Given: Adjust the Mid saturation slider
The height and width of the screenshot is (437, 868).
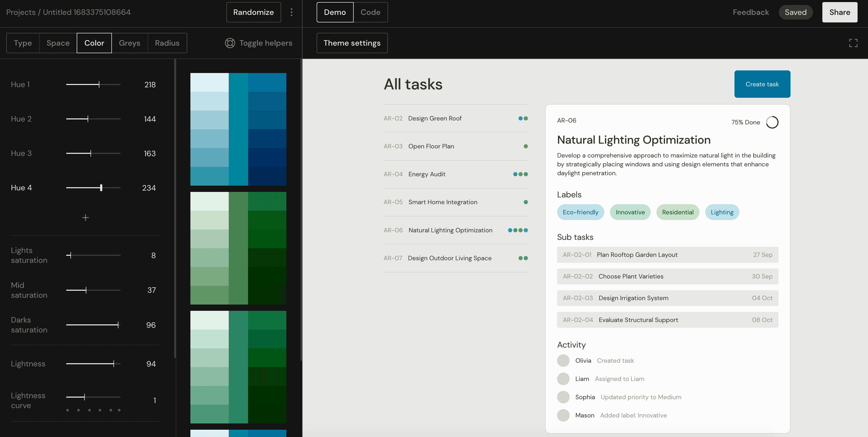Looking at the screenshot, I should [x=93, y=290].
